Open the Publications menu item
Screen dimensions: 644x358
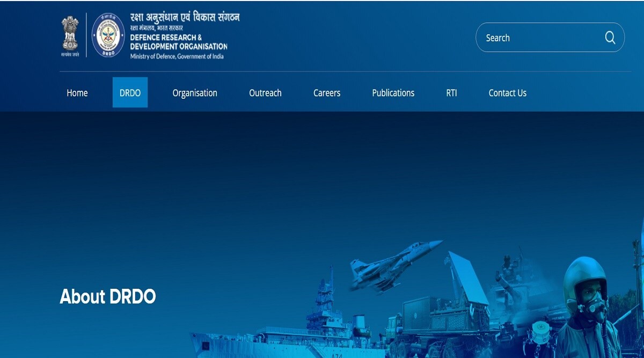(393, 93)
